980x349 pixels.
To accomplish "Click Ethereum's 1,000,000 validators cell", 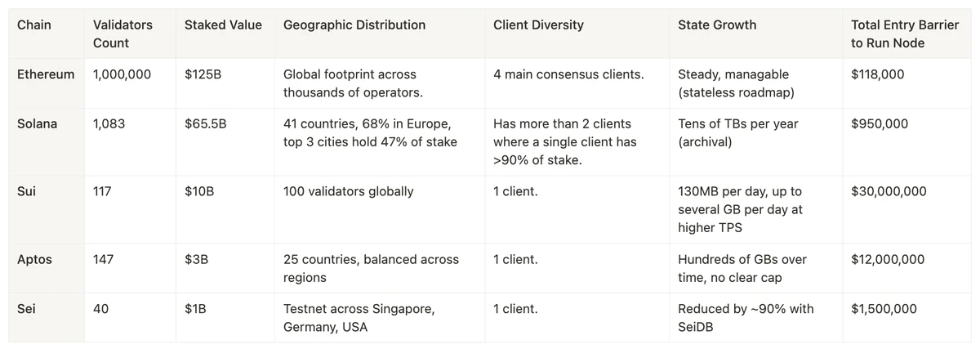I will [x=122, y=74].
